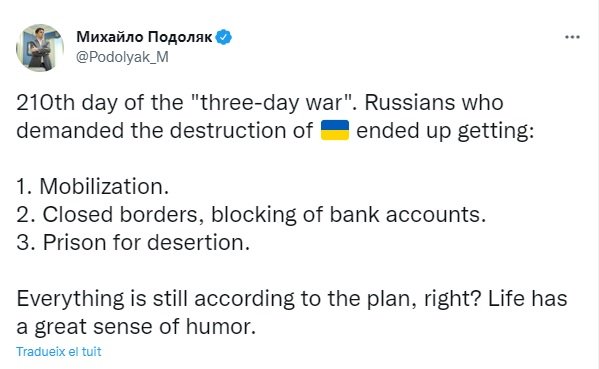Viewport: 599px width, 369px height.
Task: Click the blue verified checkmark badge
Action: click(223, 37)
